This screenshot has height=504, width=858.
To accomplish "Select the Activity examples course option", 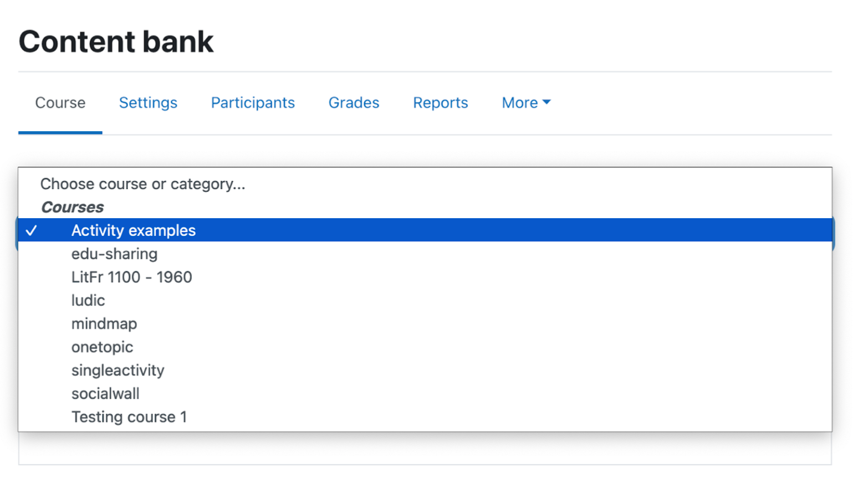I will tap(425, 230).
